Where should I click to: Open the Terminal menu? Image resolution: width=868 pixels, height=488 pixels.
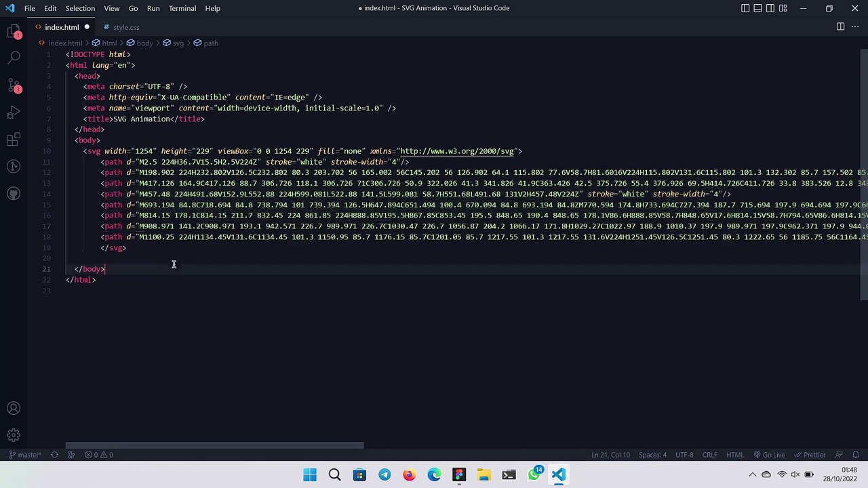point(182,8)
